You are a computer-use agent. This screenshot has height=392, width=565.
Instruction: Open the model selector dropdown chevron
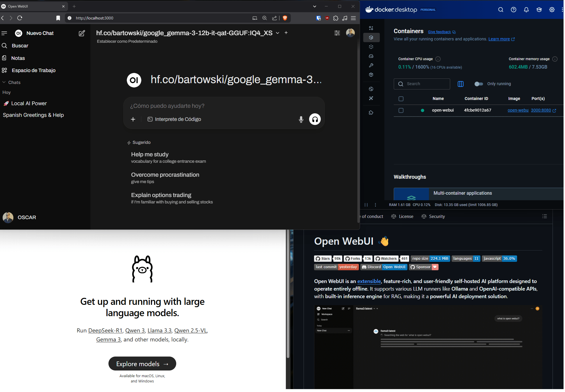(x=277, y=33)
